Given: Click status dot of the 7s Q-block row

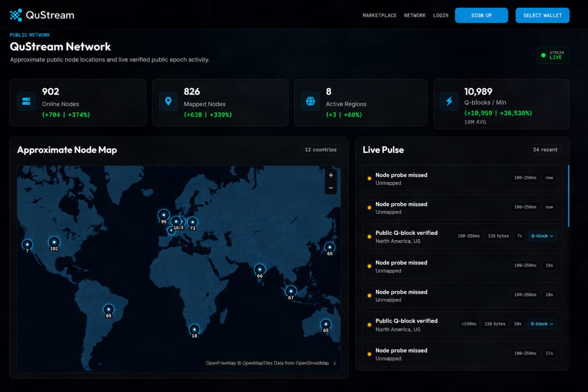Looking at the screenshot, I should pyautogui.click(x=369, y=237).
